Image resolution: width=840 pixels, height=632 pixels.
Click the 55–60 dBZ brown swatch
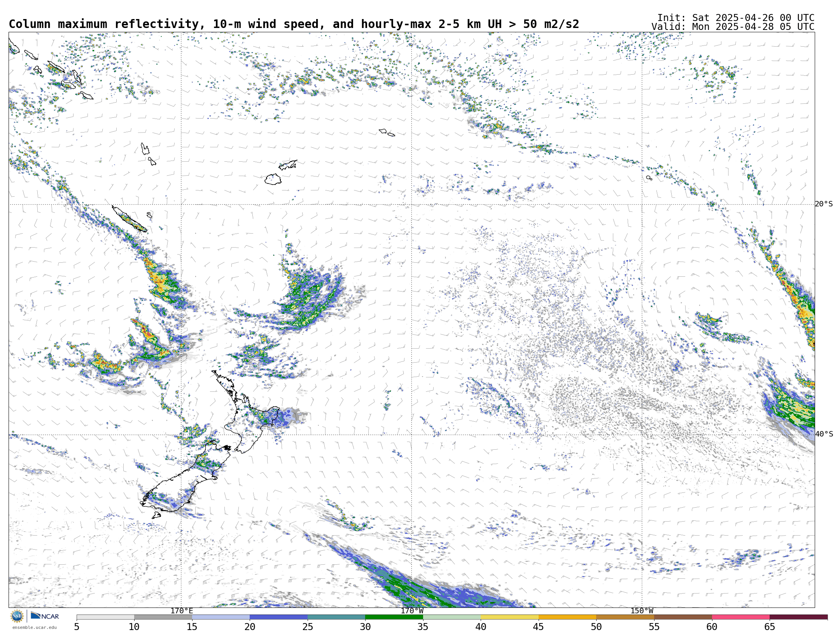683,617
